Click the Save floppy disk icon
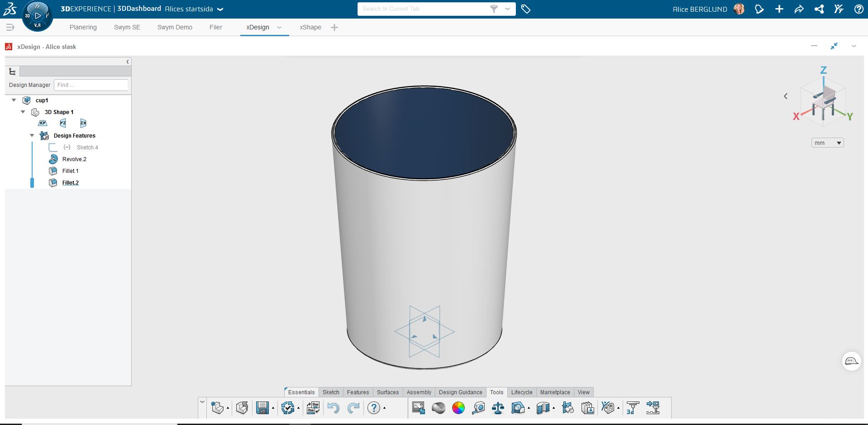Image resolution: width=868 pixels, height=425 pixels. [x=262, y=408]
